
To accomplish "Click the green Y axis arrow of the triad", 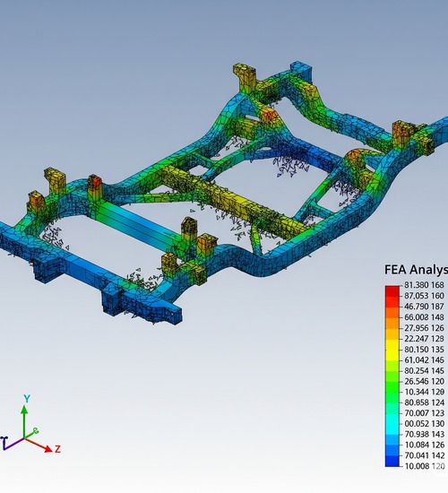I will (x=24, y=420).
